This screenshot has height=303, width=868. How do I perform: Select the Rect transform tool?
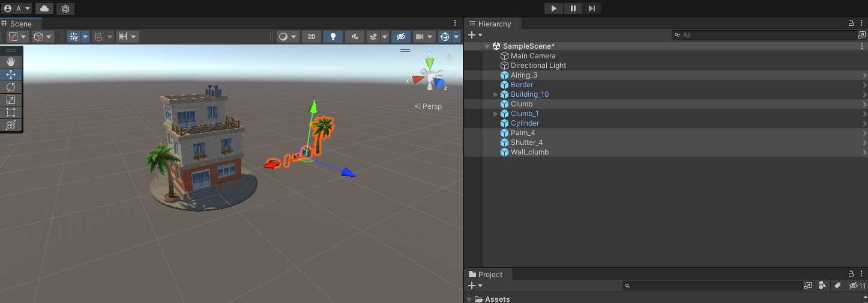coord(11,112)
